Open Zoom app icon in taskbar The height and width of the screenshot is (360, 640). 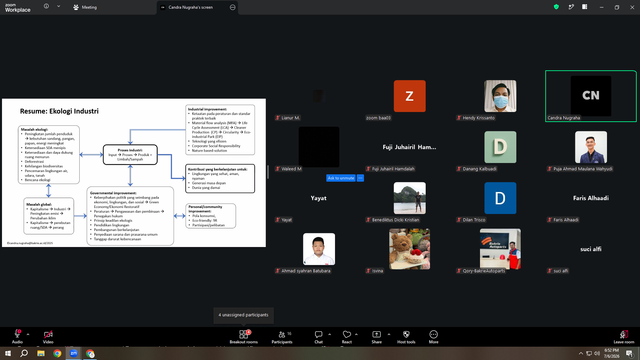tap(74, 353)
